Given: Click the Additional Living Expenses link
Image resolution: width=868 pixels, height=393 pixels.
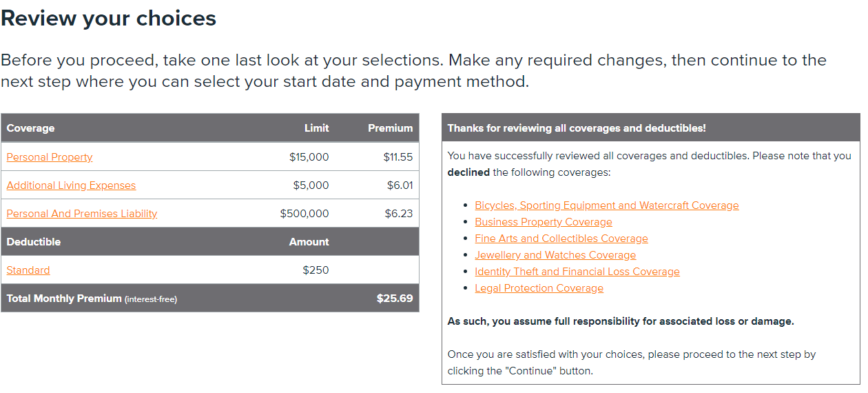Looking at the screenshot, I should click(71, 185).
